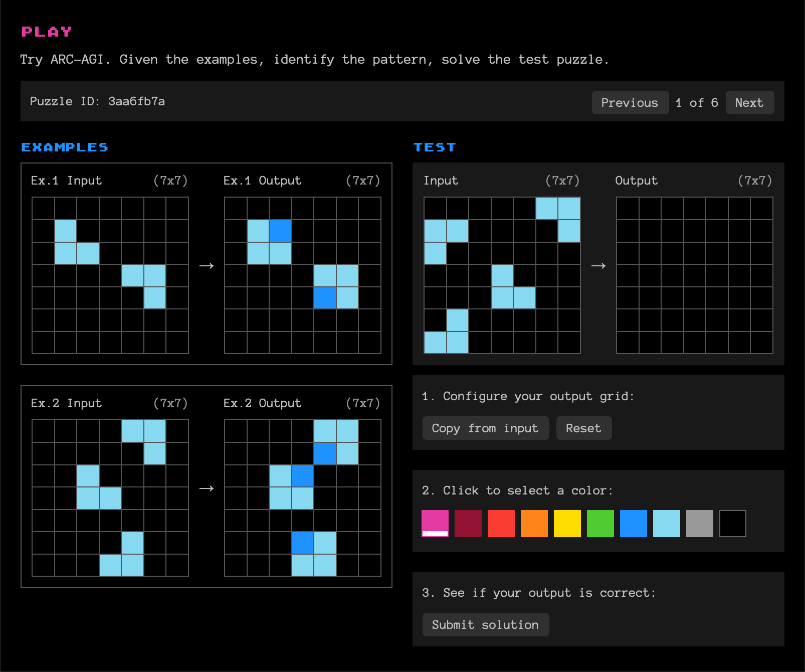Click the EXAMPLES section heading
Image resolution: width=805 pixels, height=672 pixels.
click(x=65, y=147)
